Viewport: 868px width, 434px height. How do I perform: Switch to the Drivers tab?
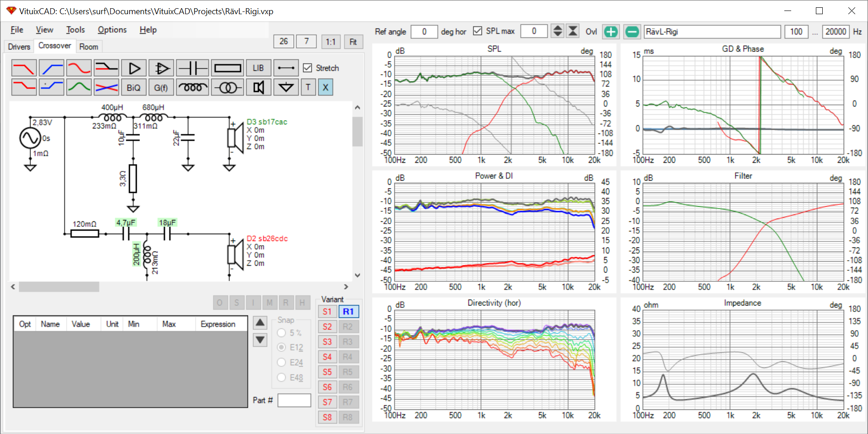(x=19, y=47)
